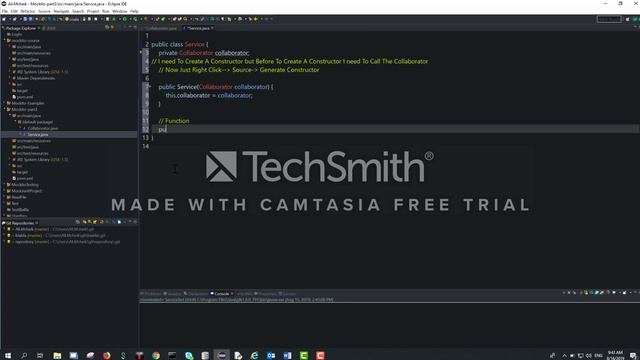
Task: Click the 'this.collaborator = collaborator' line
Action: 209,96
